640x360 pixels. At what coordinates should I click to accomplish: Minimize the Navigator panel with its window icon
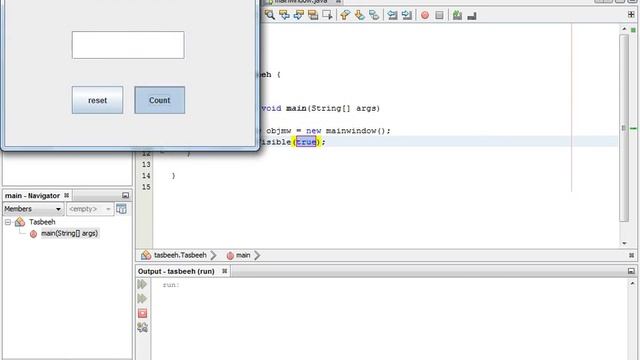(x=125, y=196)
